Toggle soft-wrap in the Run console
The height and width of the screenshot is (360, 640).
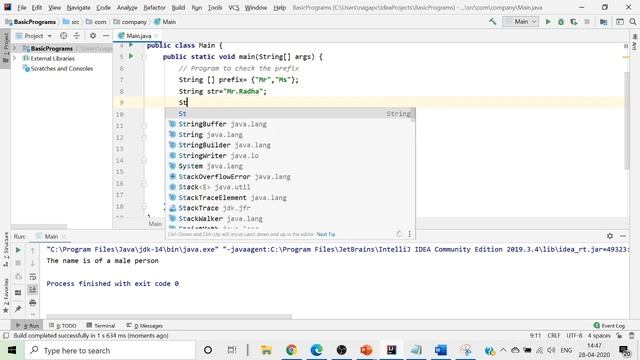point(33,277)
